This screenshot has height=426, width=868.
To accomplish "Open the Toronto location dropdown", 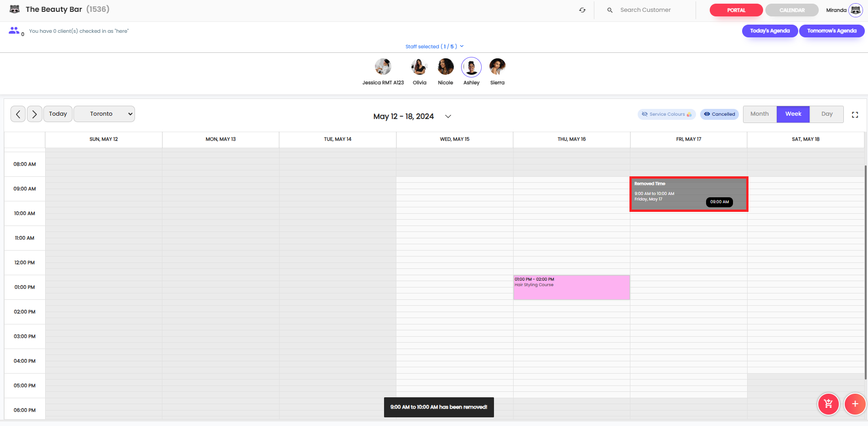I will click(x=104, y=114).
